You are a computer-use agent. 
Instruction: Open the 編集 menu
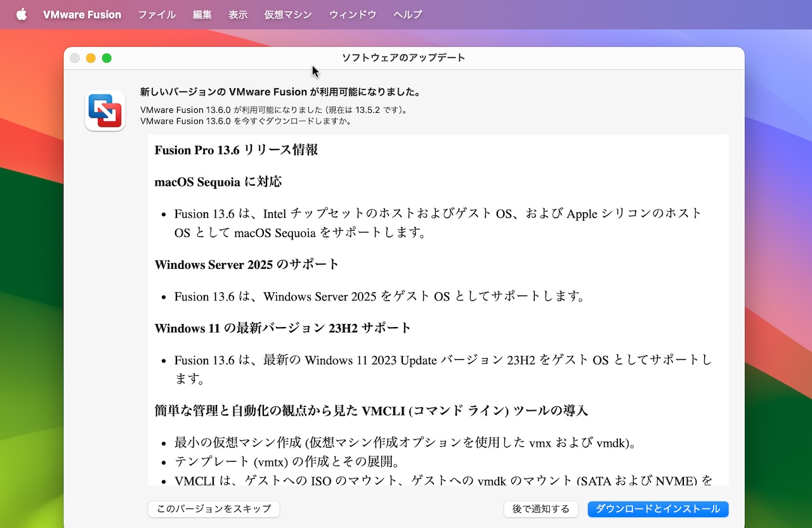pos(202,14)
